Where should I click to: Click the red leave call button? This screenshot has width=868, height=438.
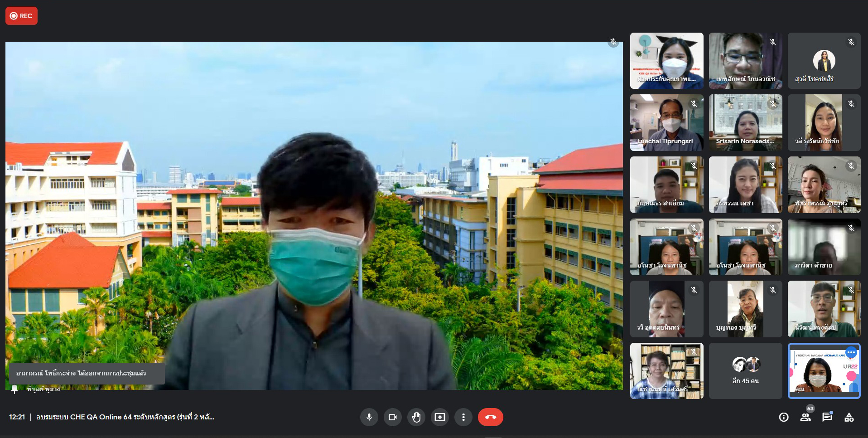[x=490, y=417]
